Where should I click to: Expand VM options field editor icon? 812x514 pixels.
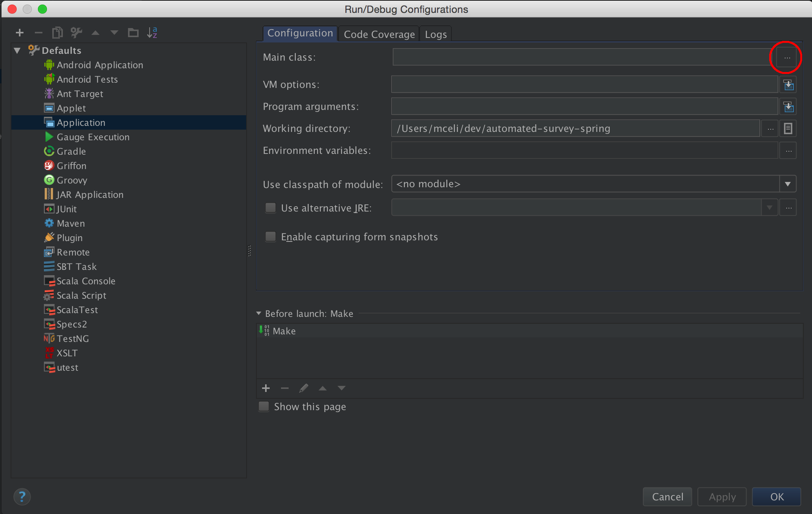tap(788, 85)
